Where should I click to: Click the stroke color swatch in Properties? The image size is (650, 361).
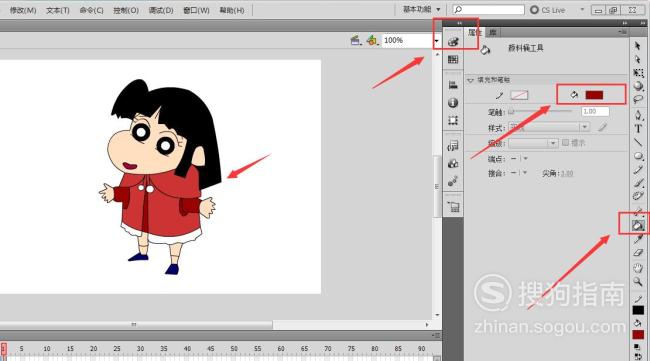[x=519, y=95]
